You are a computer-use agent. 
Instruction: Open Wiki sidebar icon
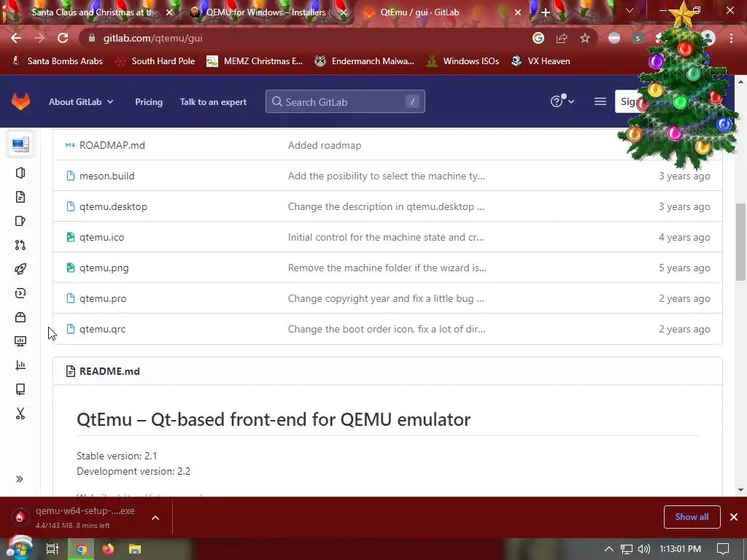(20, 389)
